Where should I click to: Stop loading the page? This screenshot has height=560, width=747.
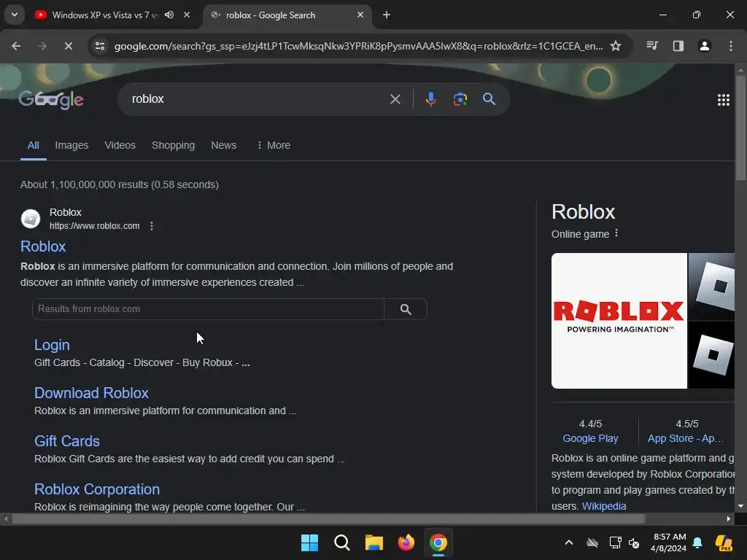tap(68, 46)
